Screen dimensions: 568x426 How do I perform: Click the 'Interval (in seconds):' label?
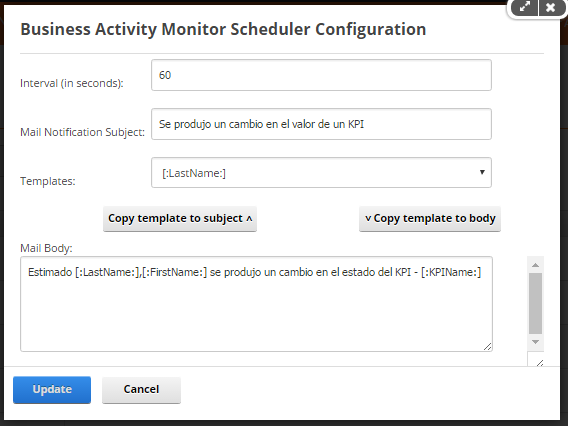click(72, 83)
